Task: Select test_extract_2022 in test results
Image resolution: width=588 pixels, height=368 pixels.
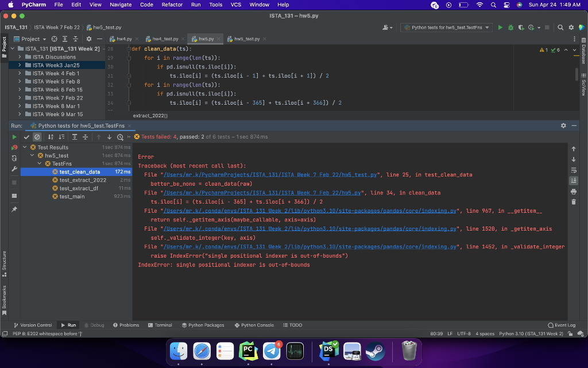Action: 83,180
